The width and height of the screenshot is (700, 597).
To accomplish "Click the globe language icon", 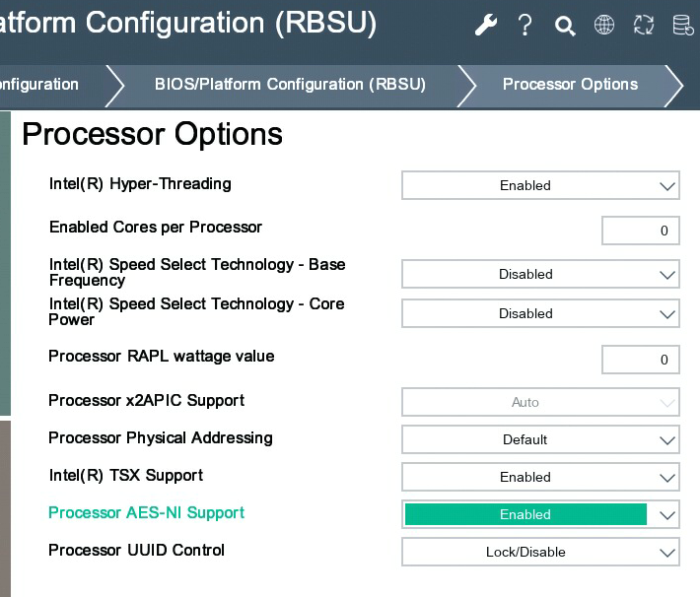I will point(604,26).
